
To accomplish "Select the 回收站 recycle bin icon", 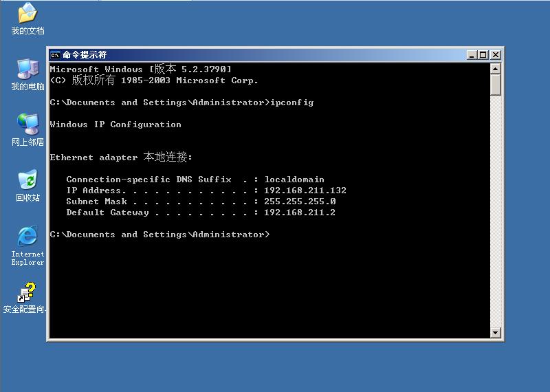I will [x=27, y=186].
